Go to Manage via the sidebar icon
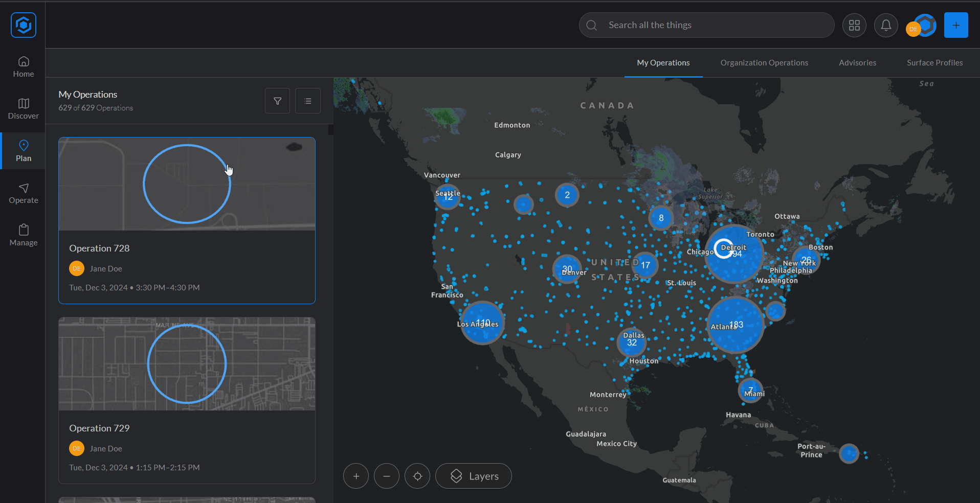The height and width of the screenshot is (503, 980). (23, 235)
